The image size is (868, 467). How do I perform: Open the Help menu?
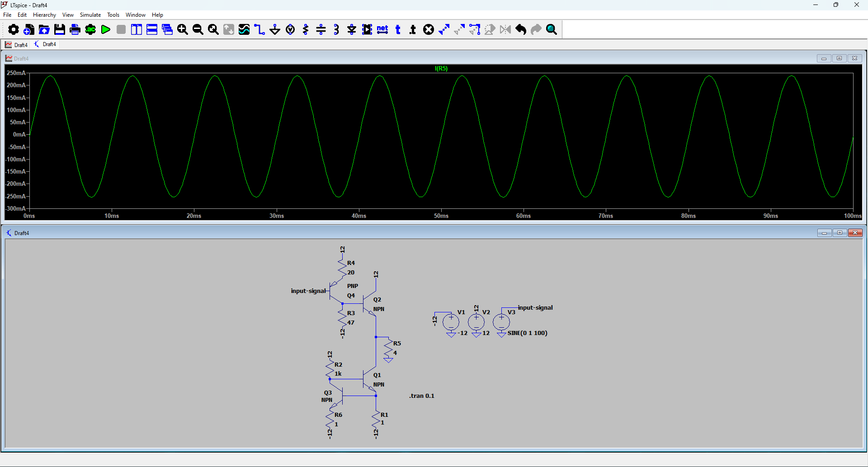tap(157, 15)
